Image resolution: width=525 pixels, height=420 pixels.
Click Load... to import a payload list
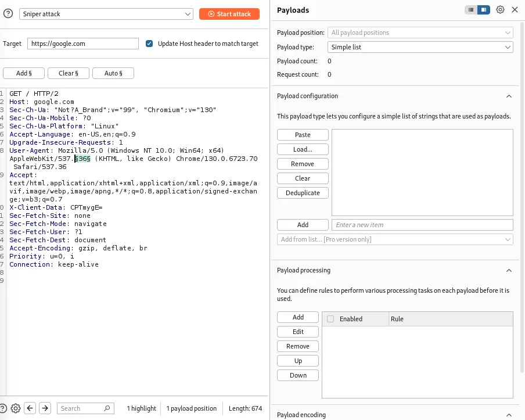click(x=303, y=149)
